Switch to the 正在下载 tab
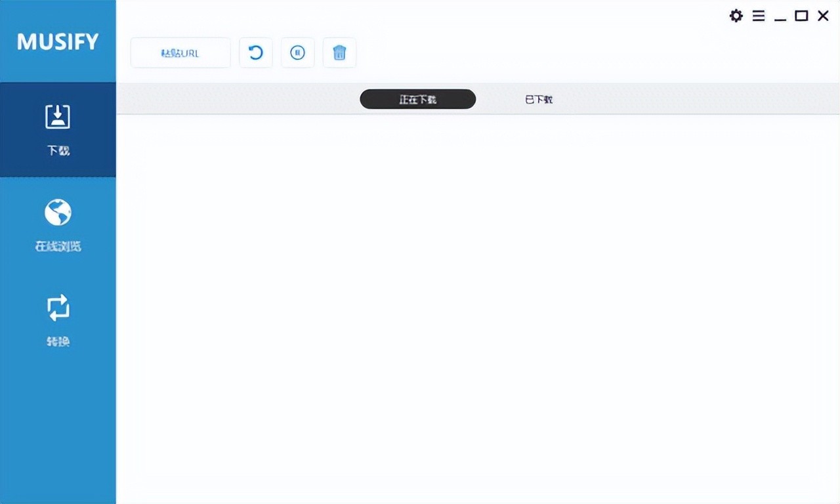The width and height of the screenshot is (840, 504). (x=418, y=99)
